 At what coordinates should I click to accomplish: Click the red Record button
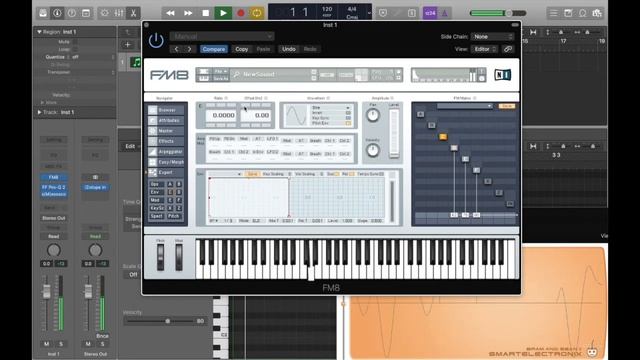(x=241, y=13)
